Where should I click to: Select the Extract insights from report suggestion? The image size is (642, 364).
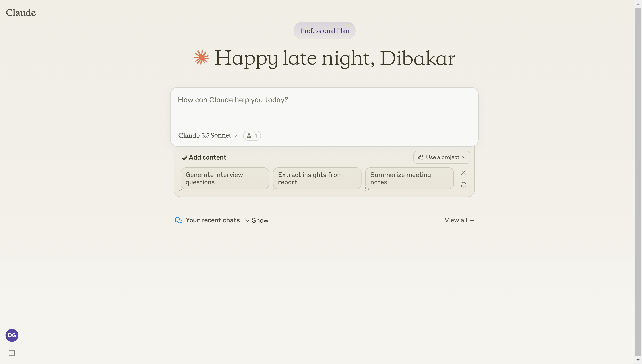pos(317,178)
